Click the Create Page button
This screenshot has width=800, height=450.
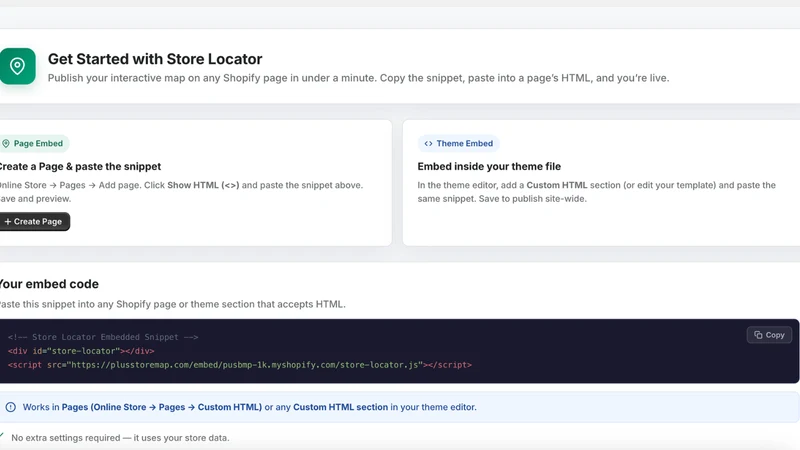[34, 221]
